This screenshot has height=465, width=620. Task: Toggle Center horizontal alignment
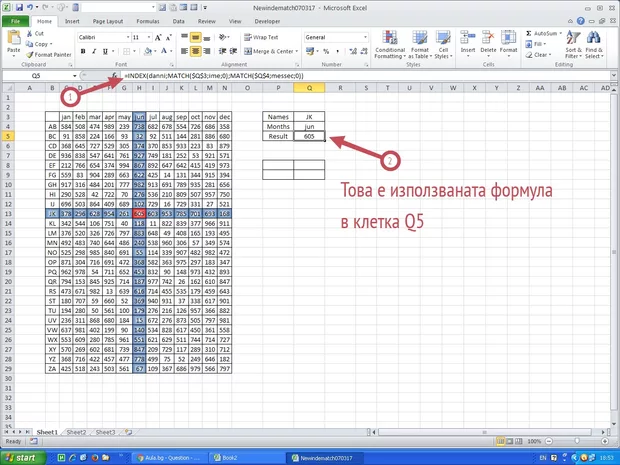tap(195, 51)
